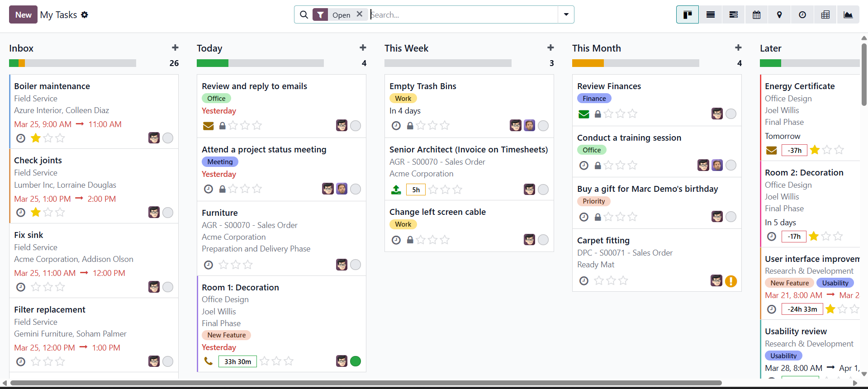Click the 33h 30m timer on Room 1
The width and height of the screenshot is (868, 389).
237,361
